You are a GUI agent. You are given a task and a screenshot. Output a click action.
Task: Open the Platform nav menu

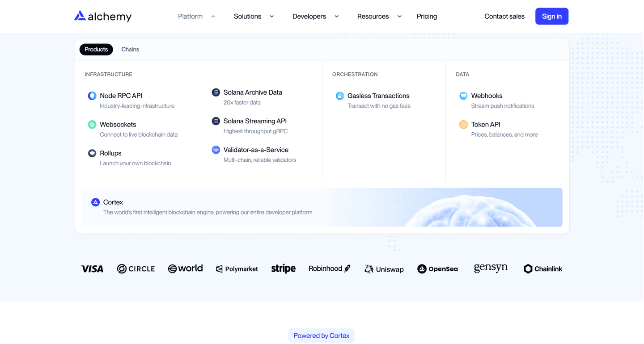(x=191, y=17)
